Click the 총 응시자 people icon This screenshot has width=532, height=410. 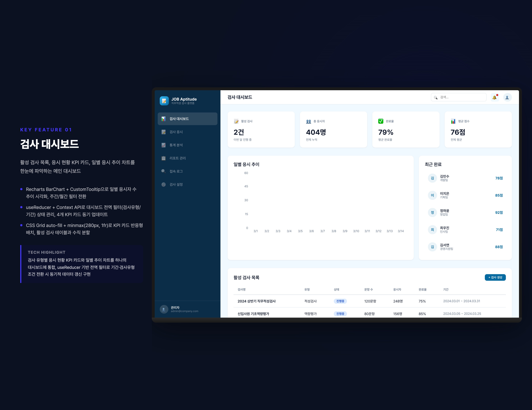click(308, 121)
